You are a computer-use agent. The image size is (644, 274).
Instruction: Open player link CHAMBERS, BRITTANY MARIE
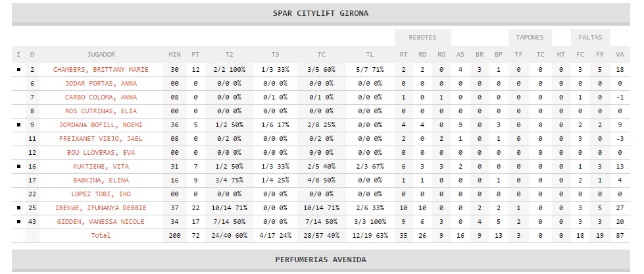point(101,70)
